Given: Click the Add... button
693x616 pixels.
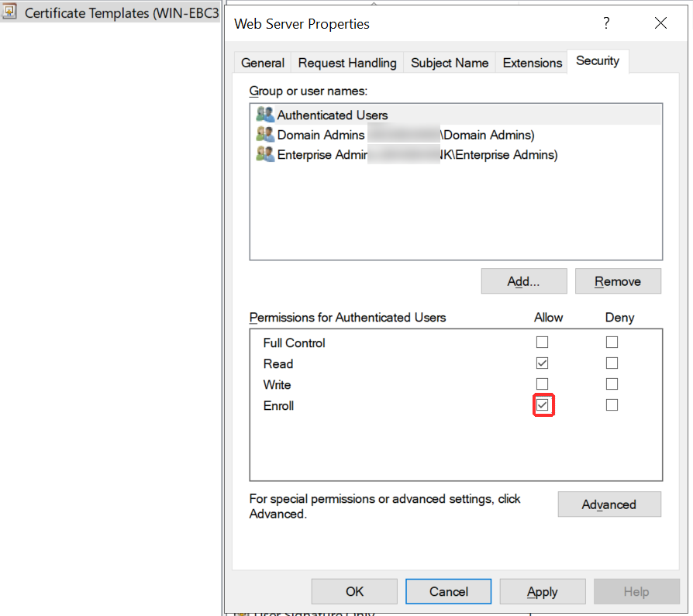Looking at the screenshot, I should [524, 281].
